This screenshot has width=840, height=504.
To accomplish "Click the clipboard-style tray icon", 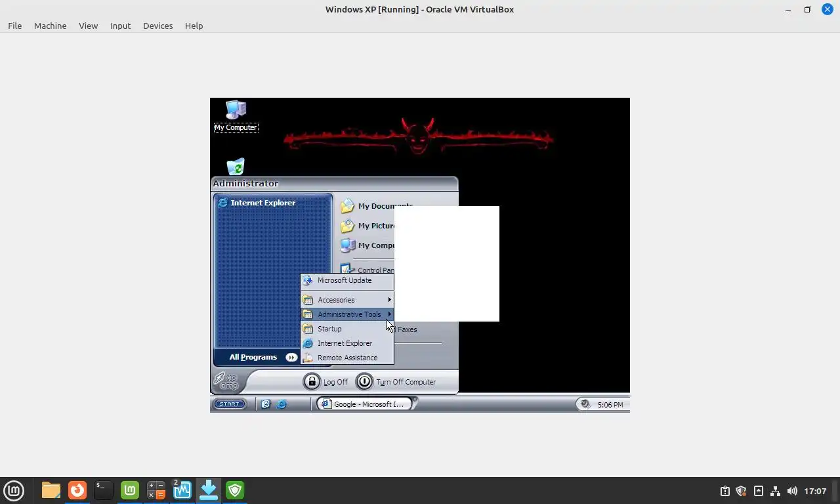I will pos(724,491).
